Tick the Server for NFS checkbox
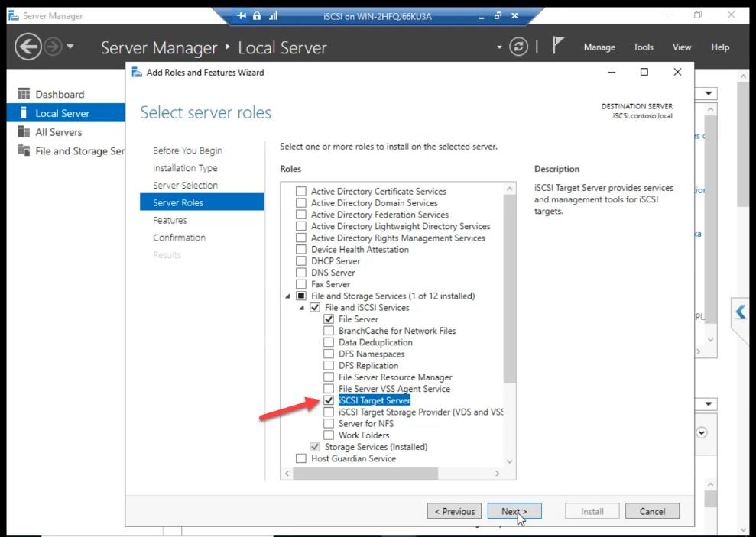This screenshot has height=537, width=756. click(x=329, y=423)
